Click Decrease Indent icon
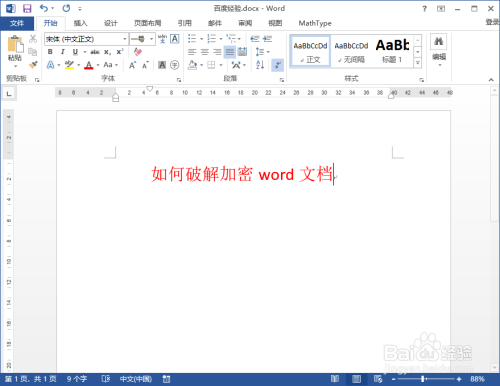500x386 pixels. (255, 39)
